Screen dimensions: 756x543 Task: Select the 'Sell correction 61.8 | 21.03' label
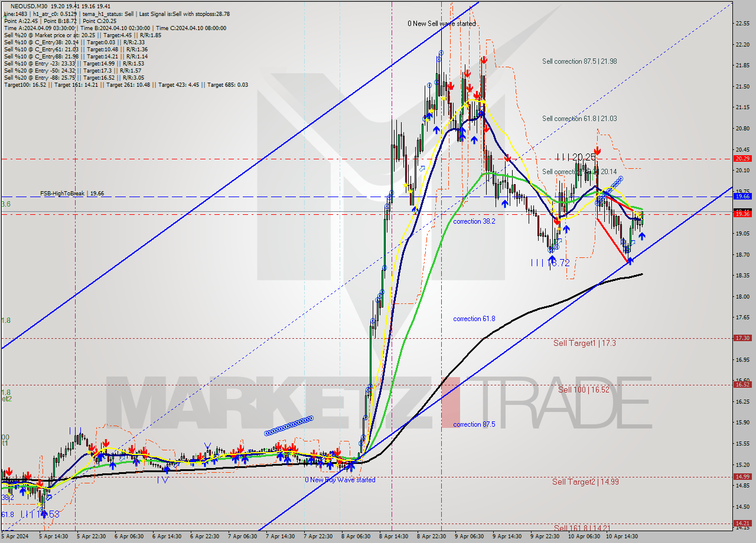[579, 119]
